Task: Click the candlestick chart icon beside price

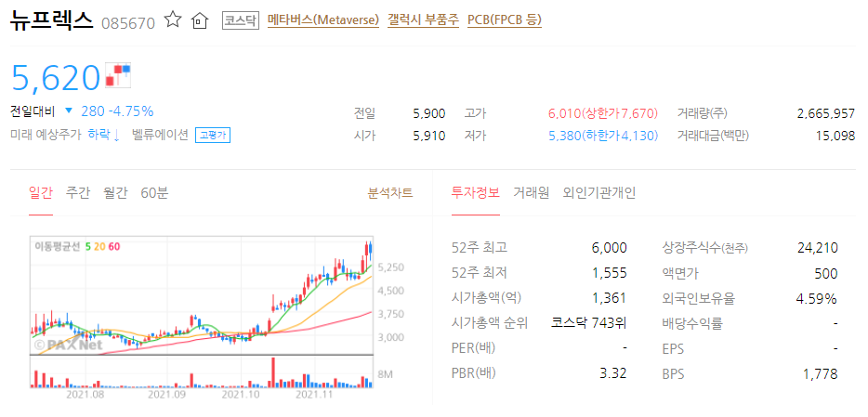Action: [x=118, y=75]
